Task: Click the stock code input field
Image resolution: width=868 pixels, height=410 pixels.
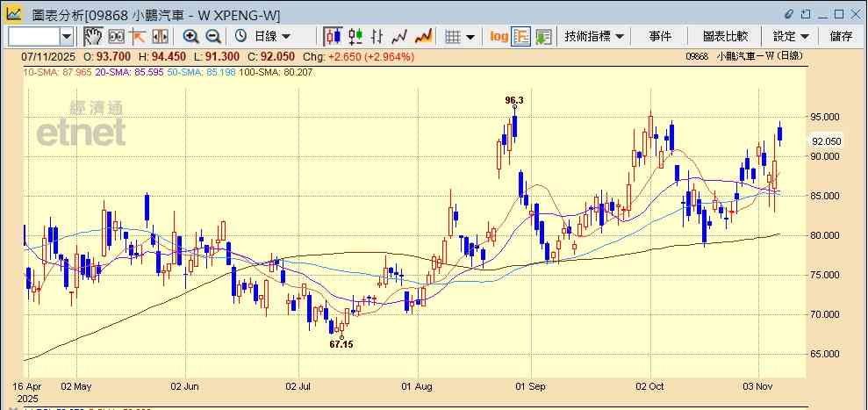Action: pos(33,36)
